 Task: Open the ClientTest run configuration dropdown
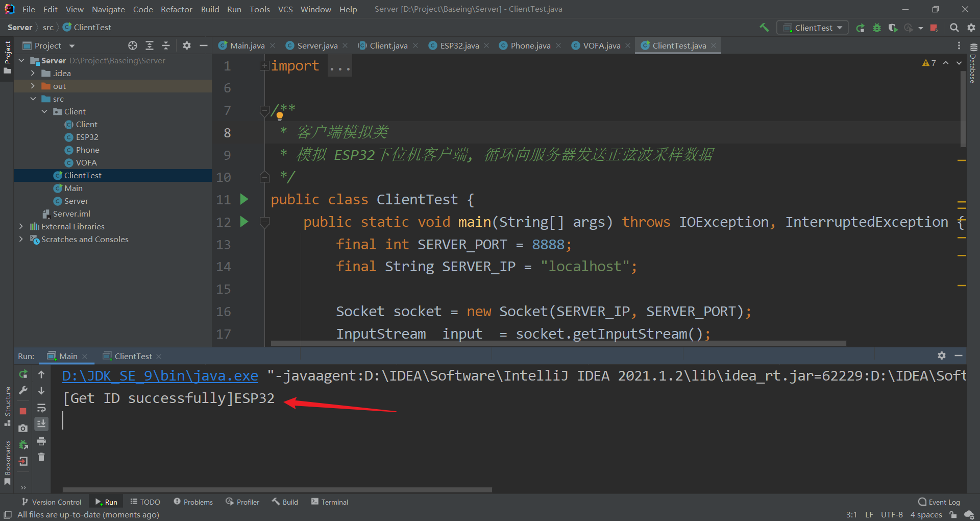(813, 28)
